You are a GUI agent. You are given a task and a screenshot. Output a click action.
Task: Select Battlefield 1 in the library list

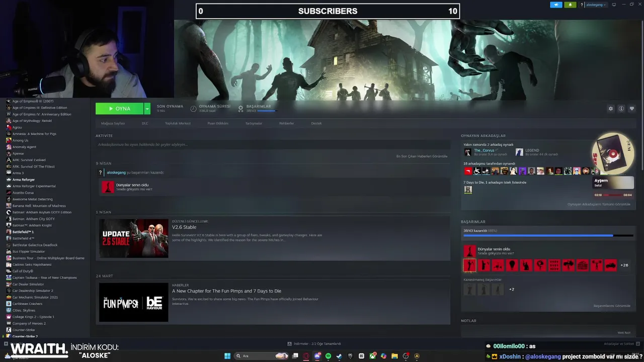tap(23, 232)
